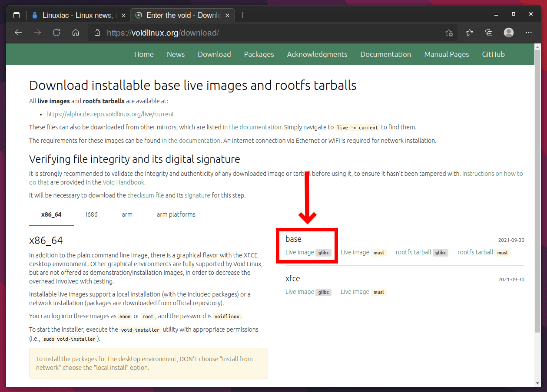The image size is (547, 392).
Task: Open Documentation in the navigation bar
Action: 385,54
